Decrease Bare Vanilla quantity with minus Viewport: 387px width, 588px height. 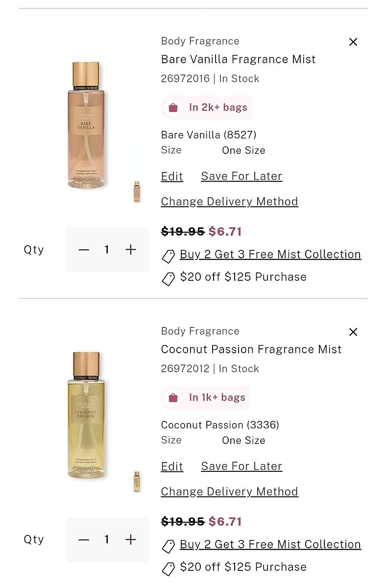pos(84,250)
